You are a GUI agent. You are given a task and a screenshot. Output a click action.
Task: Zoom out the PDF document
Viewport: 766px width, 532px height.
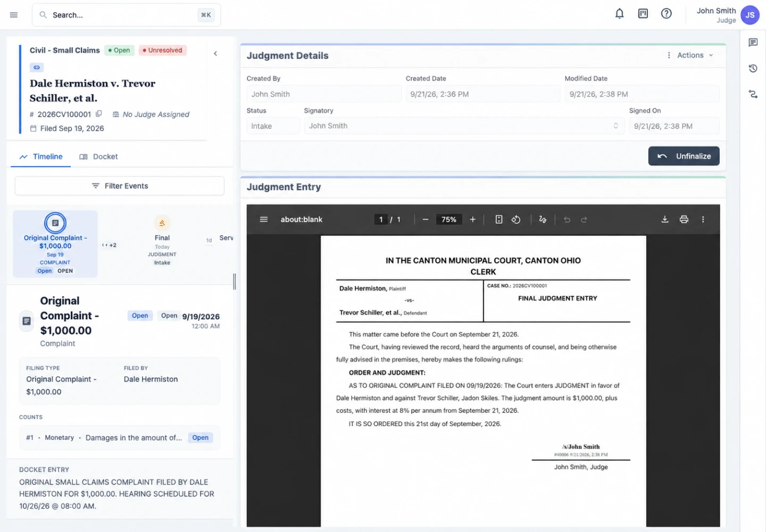coord(426,219)
